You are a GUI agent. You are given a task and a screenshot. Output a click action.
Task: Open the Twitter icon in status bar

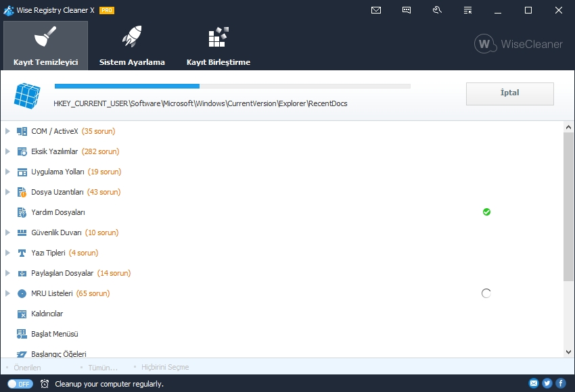click(547, 383)
